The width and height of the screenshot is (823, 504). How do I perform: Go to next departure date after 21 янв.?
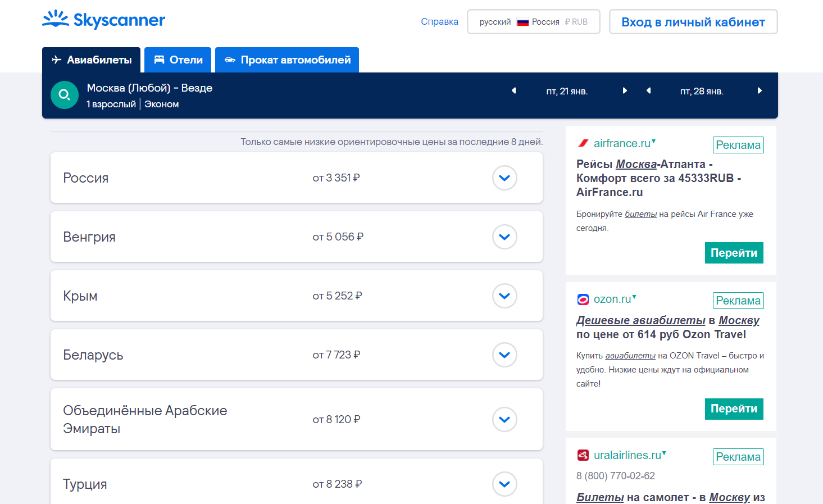625,90
